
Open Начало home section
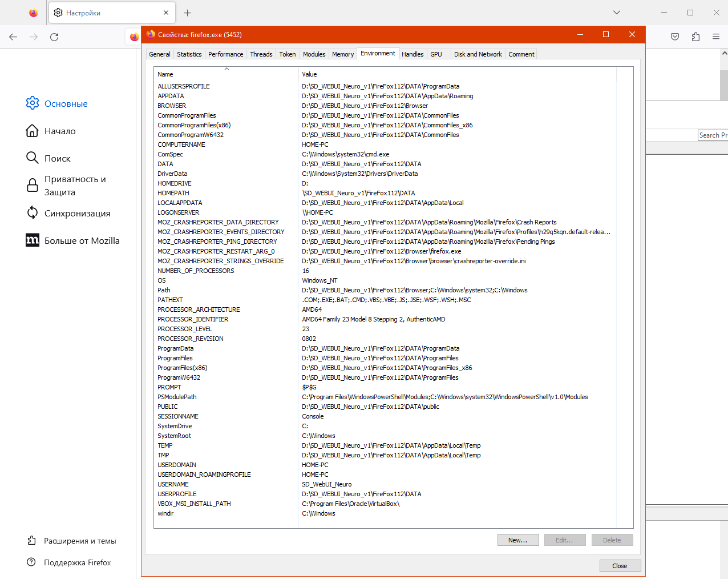point(51,131)
